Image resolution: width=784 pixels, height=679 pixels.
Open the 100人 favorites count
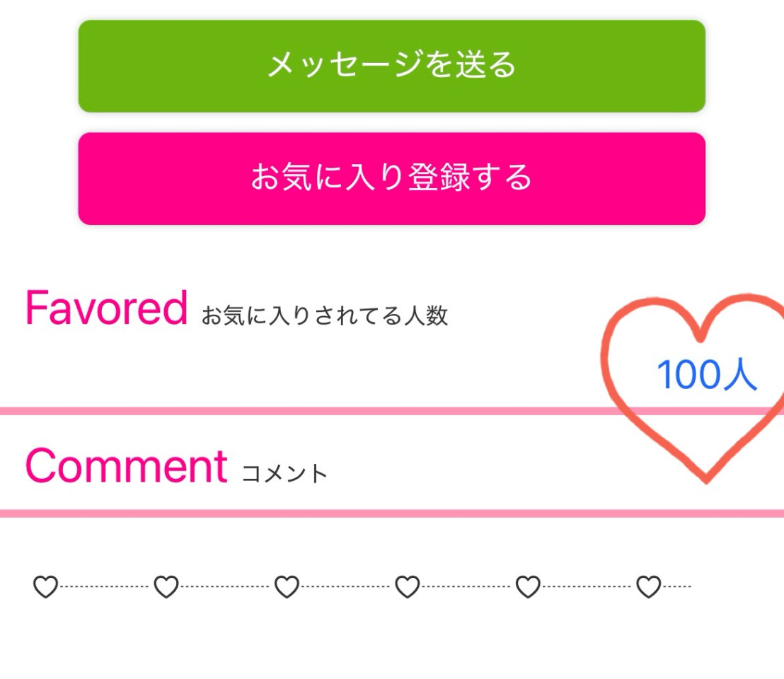707,375
